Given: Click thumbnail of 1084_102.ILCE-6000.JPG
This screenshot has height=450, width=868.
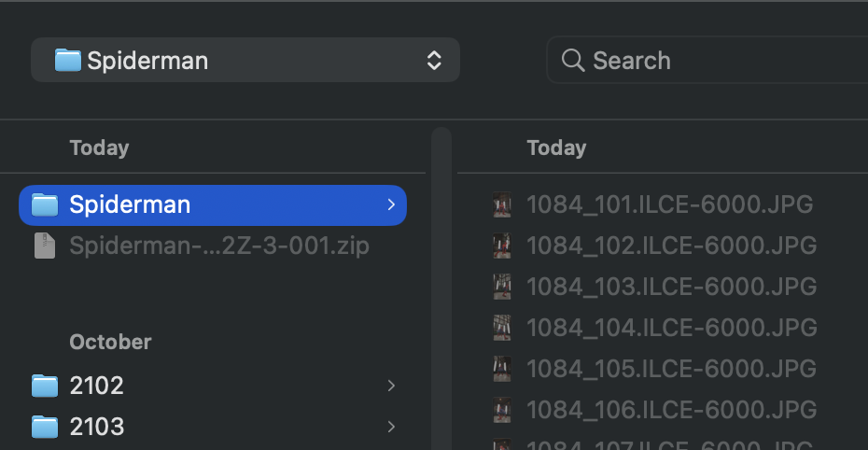Looking at the screenshot, I should click(502, 246).
